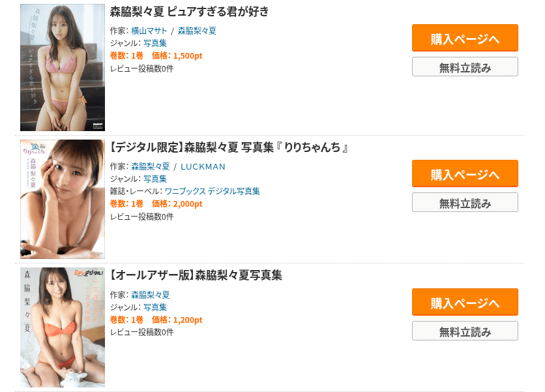Viewport: 545px width, 392px height.
Task: Select 写真集 genre link in second listing
Action: 155,179
